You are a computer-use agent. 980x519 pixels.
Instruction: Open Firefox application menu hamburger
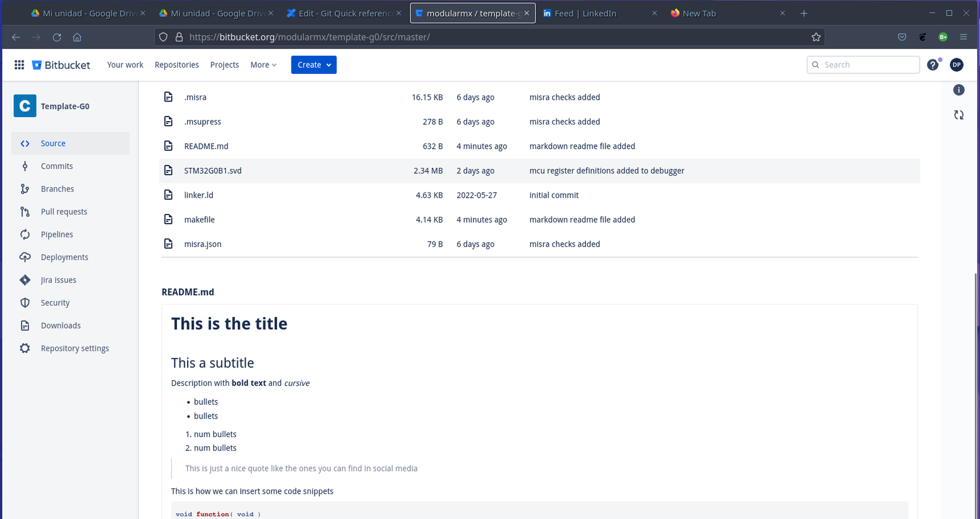point(963,37)
